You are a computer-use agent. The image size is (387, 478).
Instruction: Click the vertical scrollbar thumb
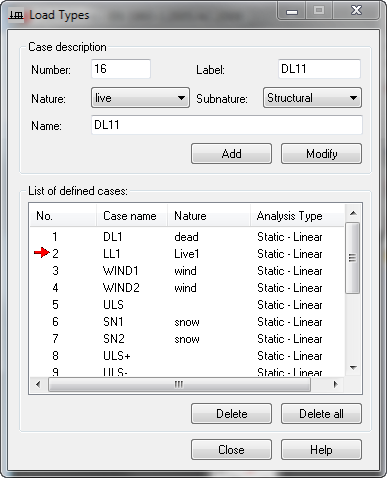353,258
